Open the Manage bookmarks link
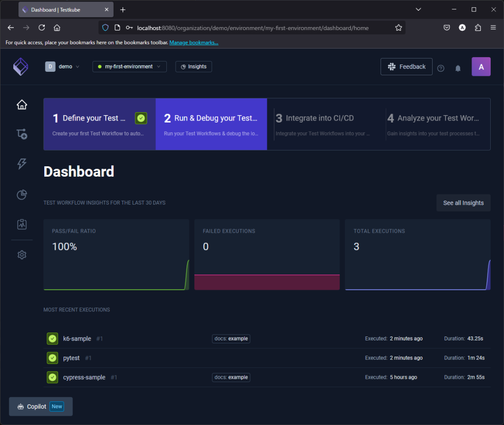Viewport: 504px width, 425px height. coord(193,43)
